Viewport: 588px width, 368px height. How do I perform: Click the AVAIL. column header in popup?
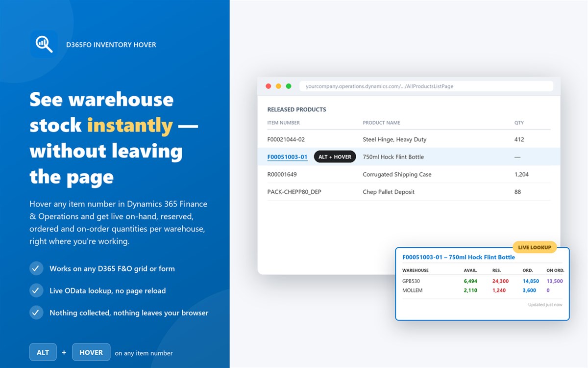pos(470,270)
